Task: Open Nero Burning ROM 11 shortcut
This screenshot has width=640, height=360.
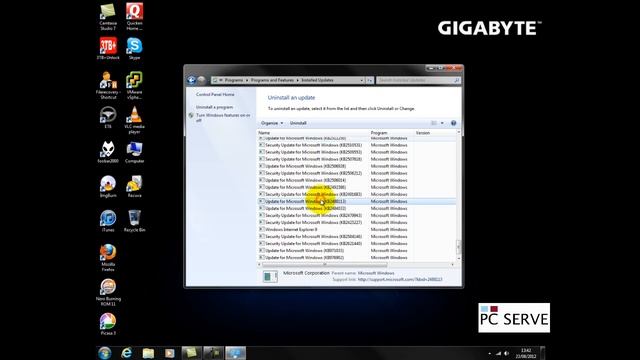Action: [x=108, y=292]
